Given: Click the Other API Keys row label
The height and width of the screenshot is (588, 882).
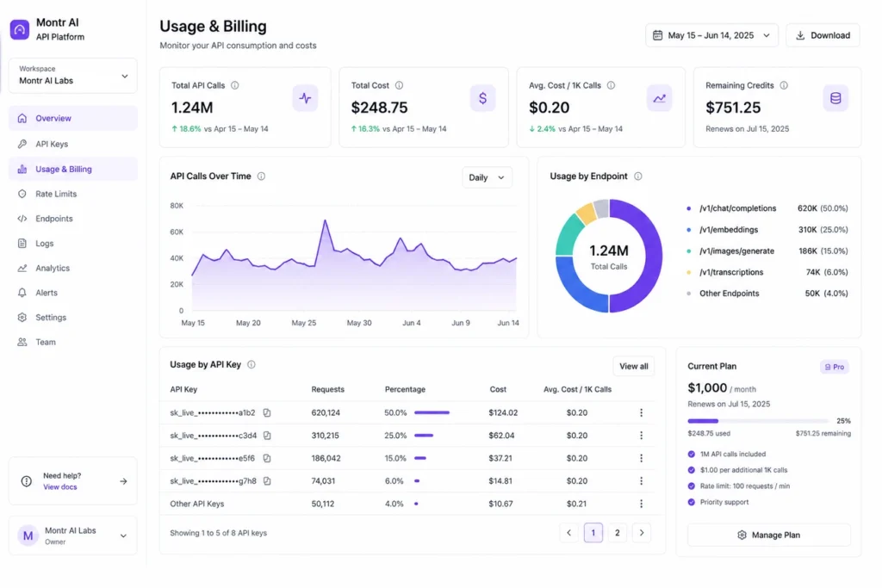Looking at the screenshot, I should (197, 504).
